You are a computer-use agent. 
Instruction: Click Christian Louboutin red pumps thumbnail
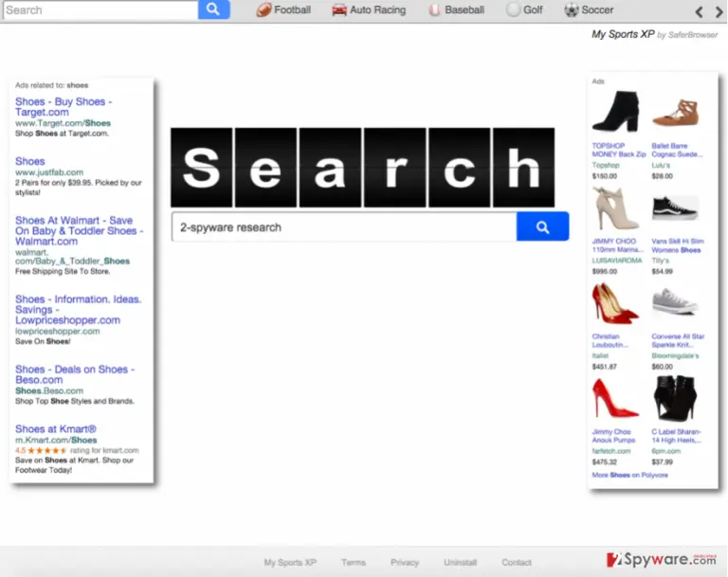coord(615,303)
